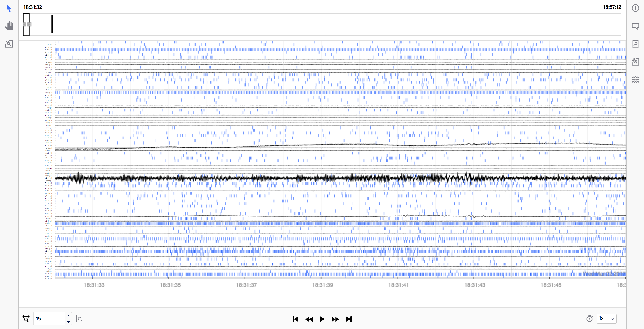Open the comments annotation panel

point(635,26)
